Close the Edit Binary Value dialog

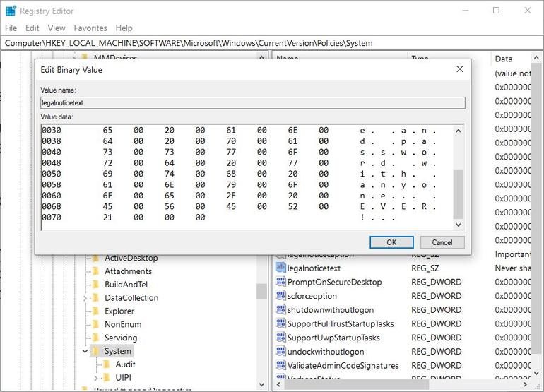coord(460,69)
